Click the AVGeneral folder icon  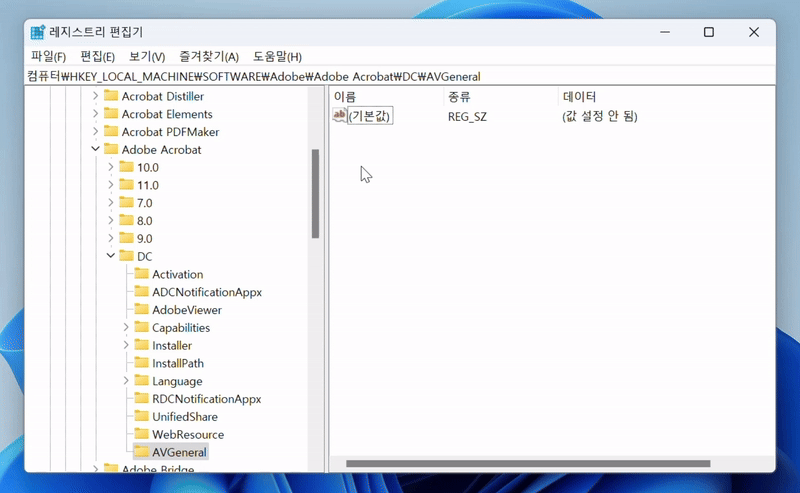pos(141,452)
